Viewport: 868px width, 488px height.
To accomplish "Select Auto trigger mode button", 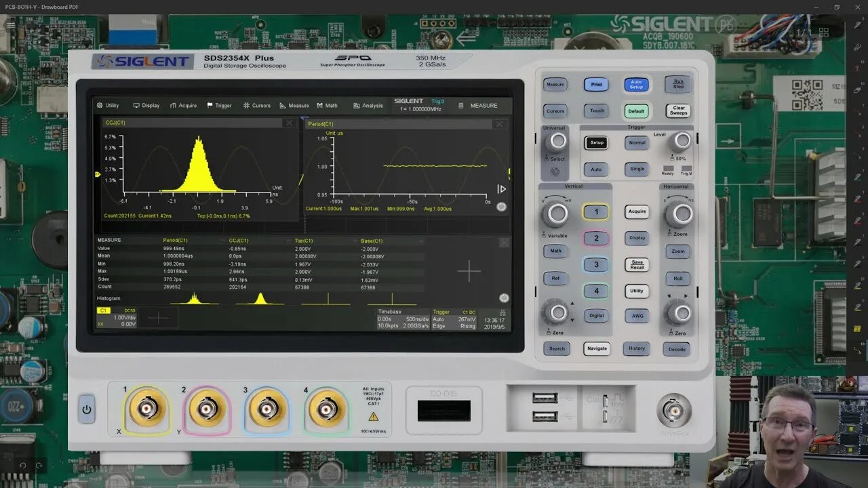I will coord(596,169).
